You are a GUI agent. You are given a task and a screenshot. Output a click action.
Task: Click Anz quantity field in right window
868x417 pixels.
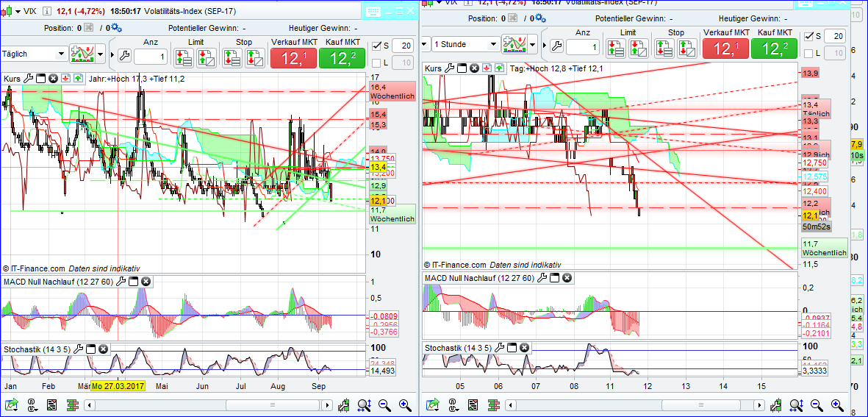583,48
